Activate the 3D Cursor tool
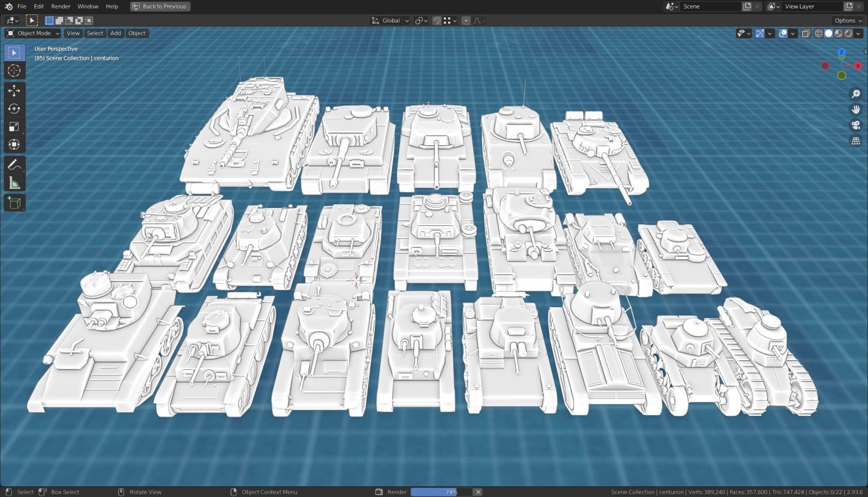Viewport: 868px width, 497px height. 15,71
